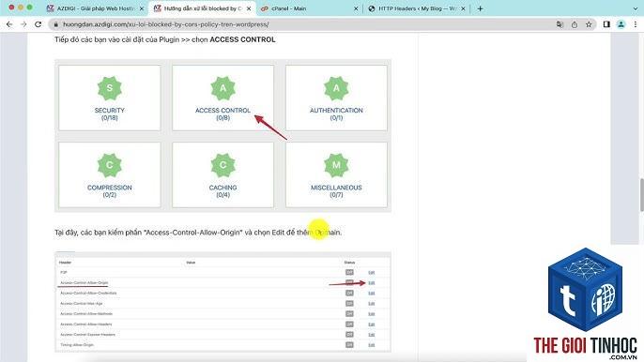Toggle Off status for Access-Control-Allow-Headers

tap(349, 324)
